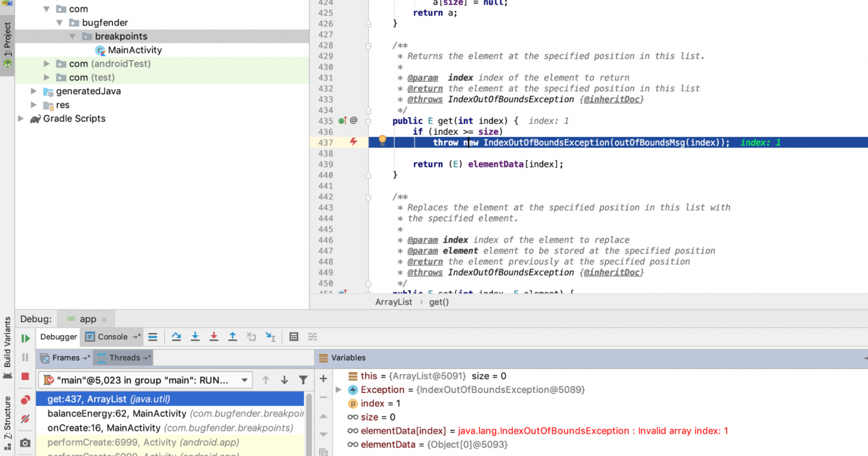Close the app debug session tab
868x456 pixels.
pos(104,319)
